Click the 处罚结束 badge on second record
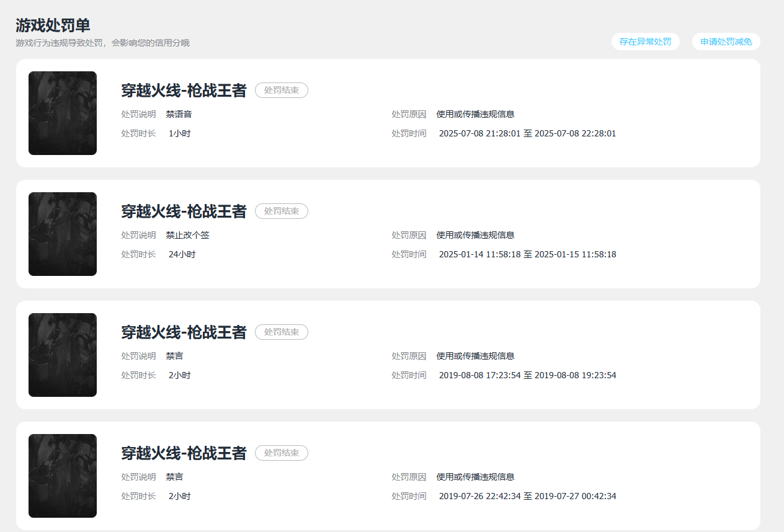The image size is (784, 532). pyautogui.click(x=282, y=211)
